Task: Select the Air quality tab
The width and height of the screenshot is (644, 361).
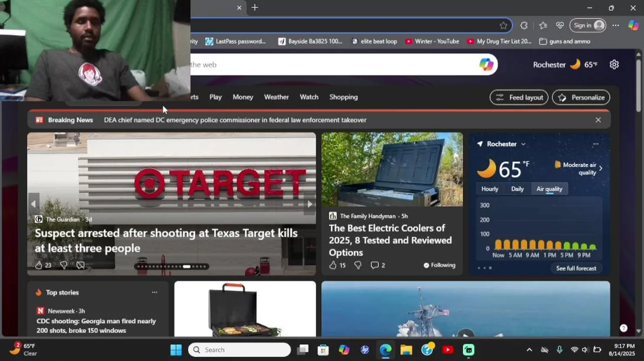Action: coord(549,189)
